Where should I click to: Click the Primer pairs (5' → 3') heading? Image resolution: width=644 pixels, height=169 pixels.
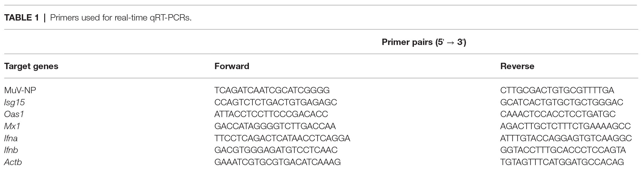(x=424, y=42)
